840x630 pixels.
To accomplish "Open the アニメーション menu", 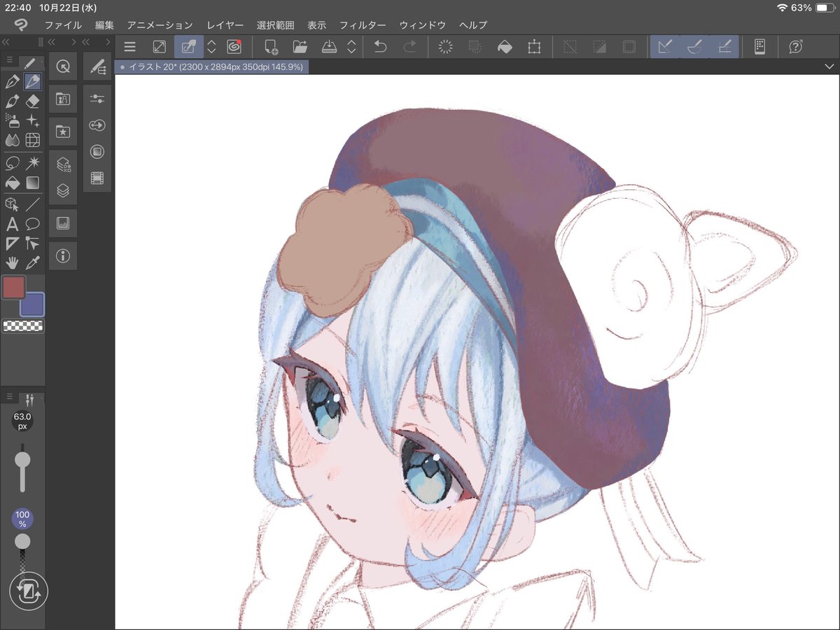I will tap(160, 24).
